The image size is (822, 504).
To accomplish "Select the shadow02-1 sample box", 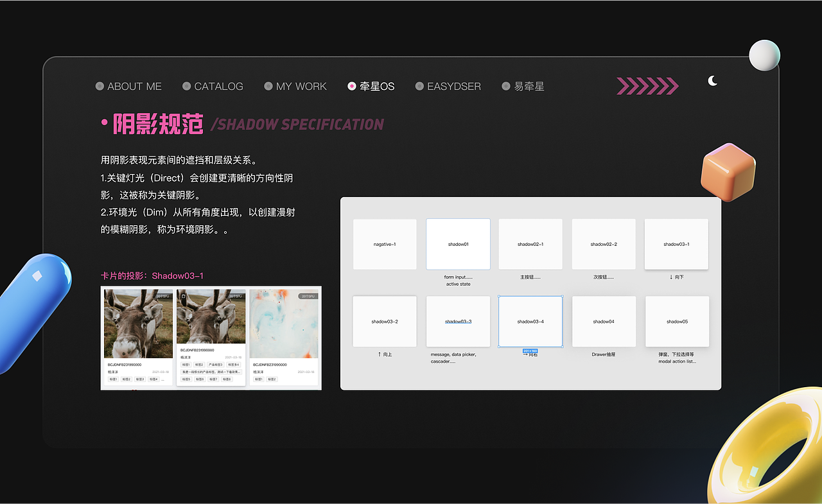I will [x=530, y=244].
